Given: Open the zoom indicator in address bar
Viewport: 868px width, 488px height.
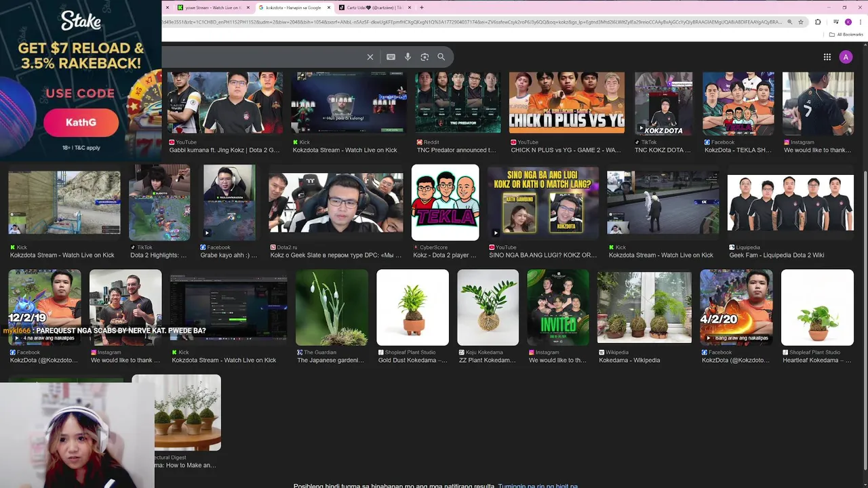Looking at the screenshot, I should click(x=789, y=22).
